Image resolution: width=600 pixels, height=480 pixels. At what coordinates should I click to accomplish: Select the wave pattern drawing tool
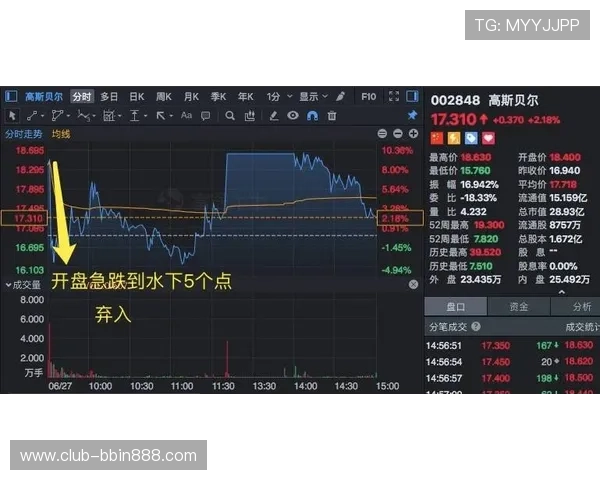coord(83,115)
